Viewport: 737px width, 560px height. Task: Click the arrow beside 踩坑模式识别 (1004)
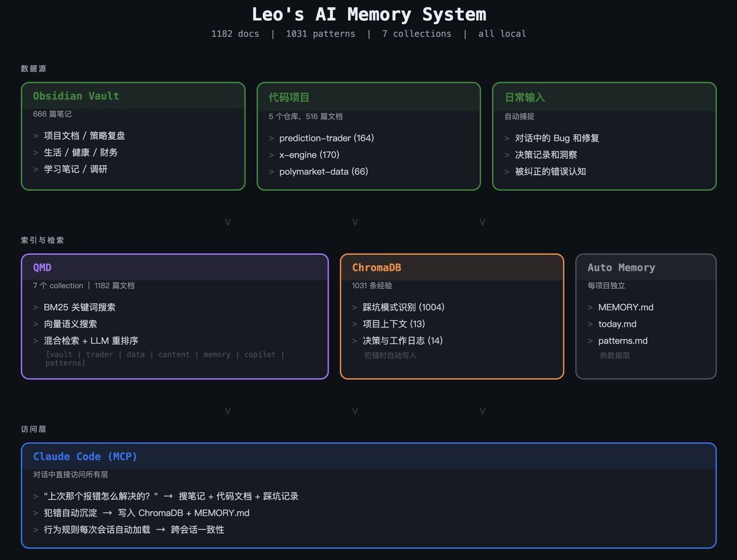coord(355,308)
